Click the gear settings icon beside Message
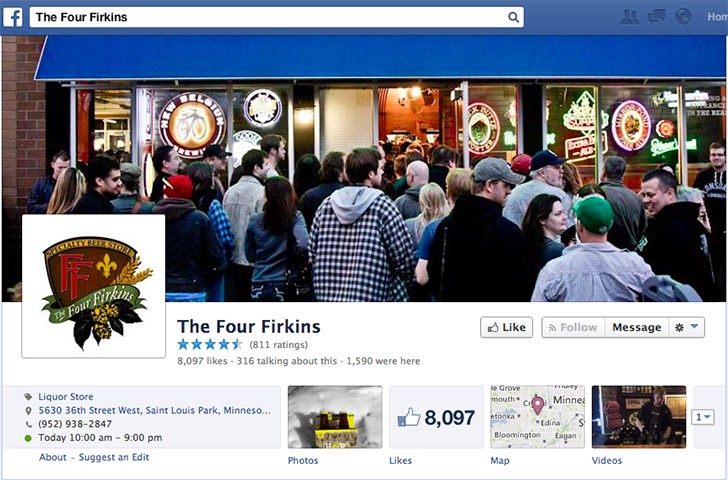This screenshot has height=480, width=728. coord(679,328)
